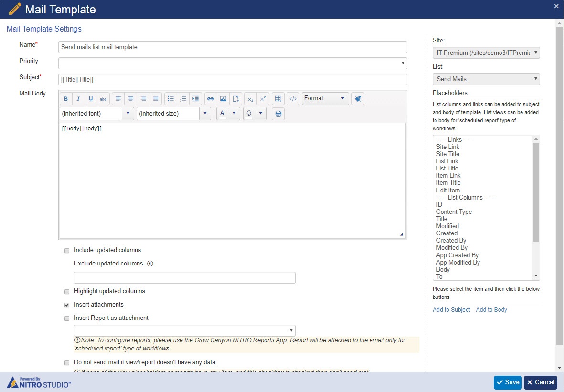Select Site Title placeholder
Image resolution: width=564 pixels, height=392 pixels.
[448, 154]
